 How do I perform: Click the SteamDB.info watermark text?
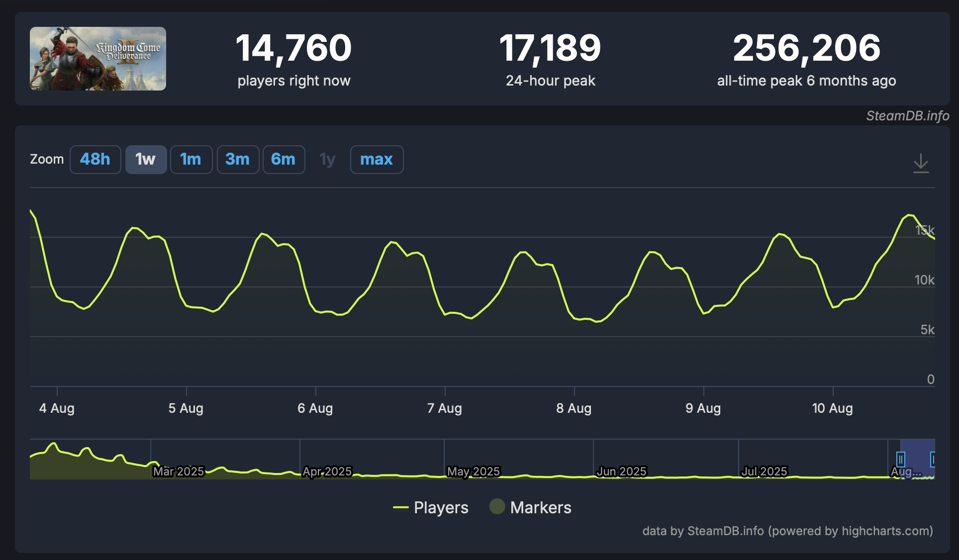coord(908,116)
